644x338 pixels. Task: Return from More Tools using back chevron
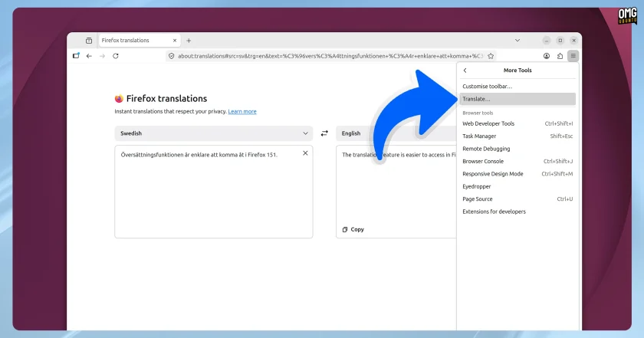click(x=465, y=71)
